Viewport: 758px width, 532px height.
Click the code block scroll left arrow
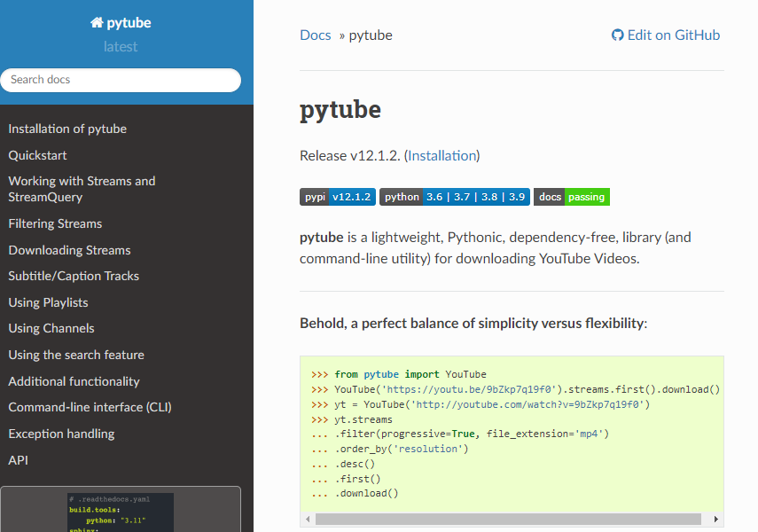click(308, 519)
